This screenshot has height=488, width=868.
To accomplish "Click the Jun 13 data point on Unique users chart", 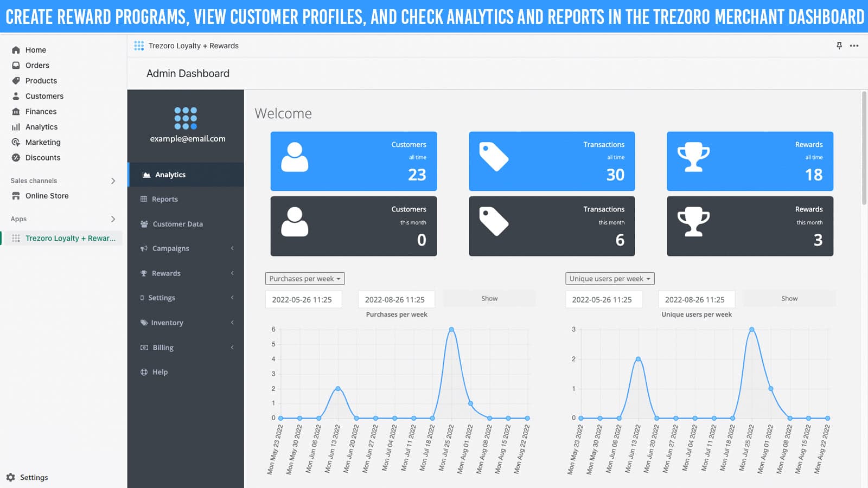I will pos(638,359).
